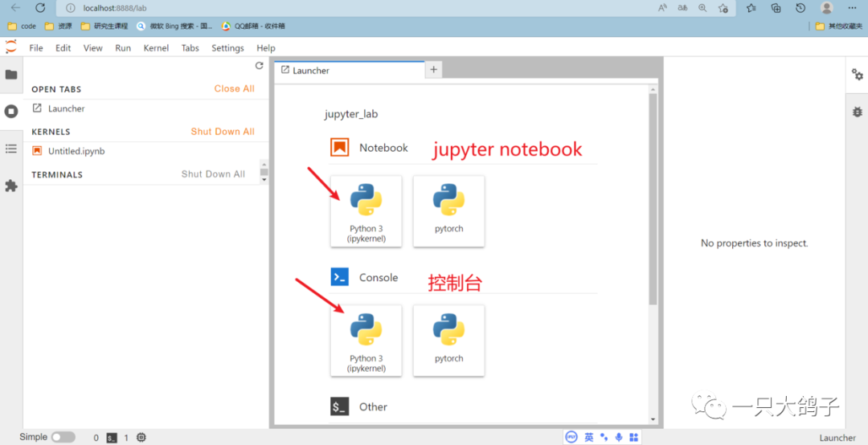Open browser history clock icon
Image resolution: width=868 pixels, height=445 pixels.
pyautogui.click(x=800, y=8)
